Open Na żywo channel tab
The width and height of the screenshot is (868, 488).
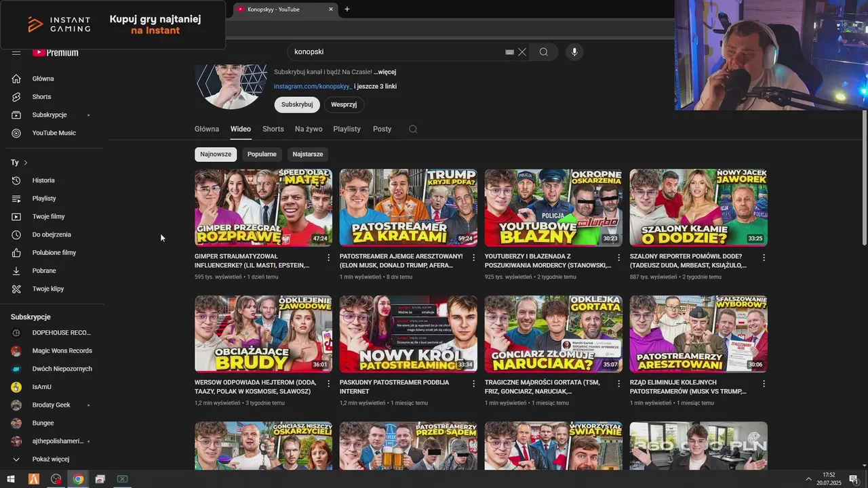tap(309, 129)
